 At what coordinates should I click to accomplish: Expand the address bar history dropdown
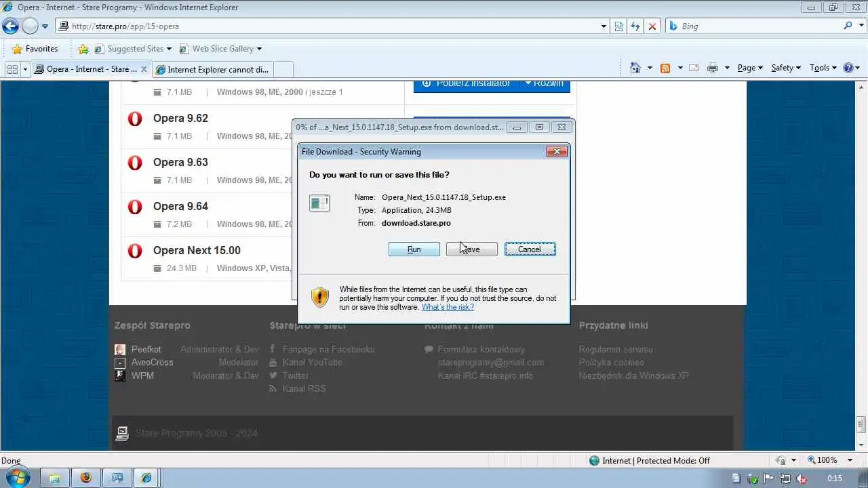point(604,26)
